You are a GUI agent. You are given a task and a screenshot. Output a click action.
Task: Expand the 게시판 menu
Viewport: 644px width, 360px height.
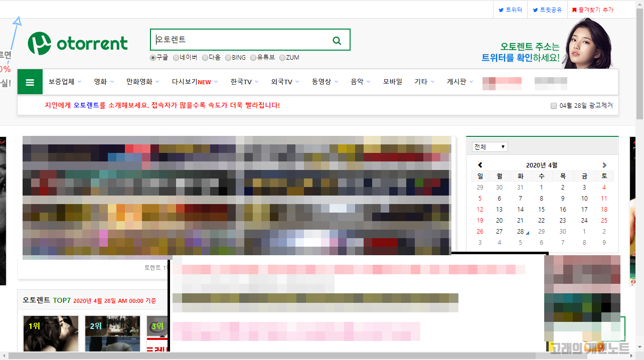coord(460,82)
